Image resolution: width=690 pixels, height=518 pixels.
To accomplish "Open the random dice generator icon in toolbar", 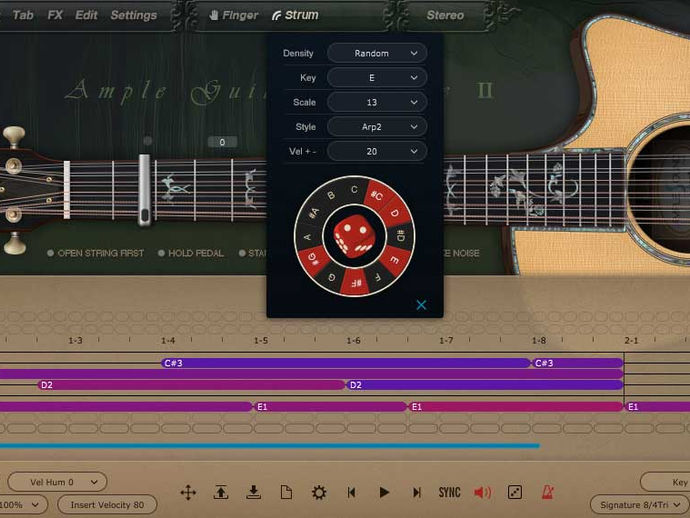I will click(x=515, y=492).
